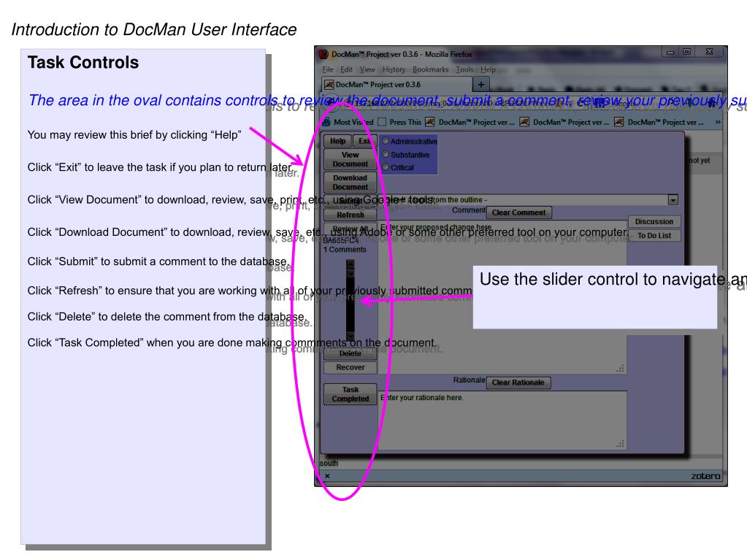The height and width of the screenshot is (560, 747).
Task: Open the outline selection dropdown arrow
Action: 673,200
